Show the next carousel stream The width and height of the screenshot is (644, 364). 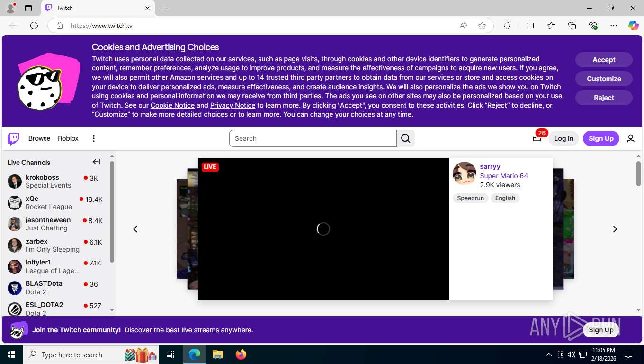click(x=615, y=229)
